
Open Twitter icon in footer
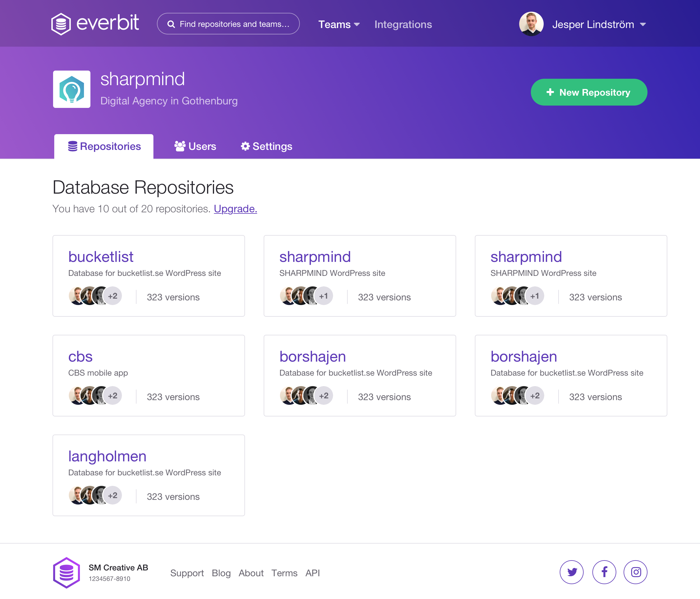pyautogui.click(x=571, y=572)
